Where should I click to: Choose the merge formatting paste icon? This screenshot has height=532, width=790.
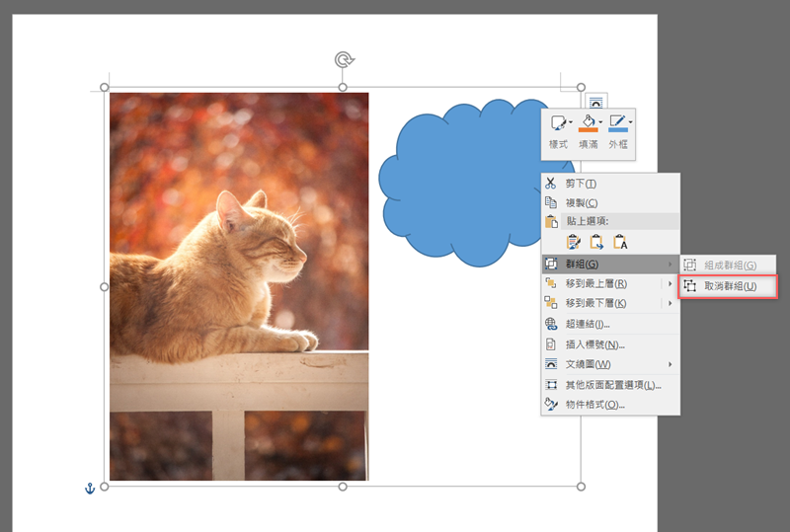[x=596, y=242]
